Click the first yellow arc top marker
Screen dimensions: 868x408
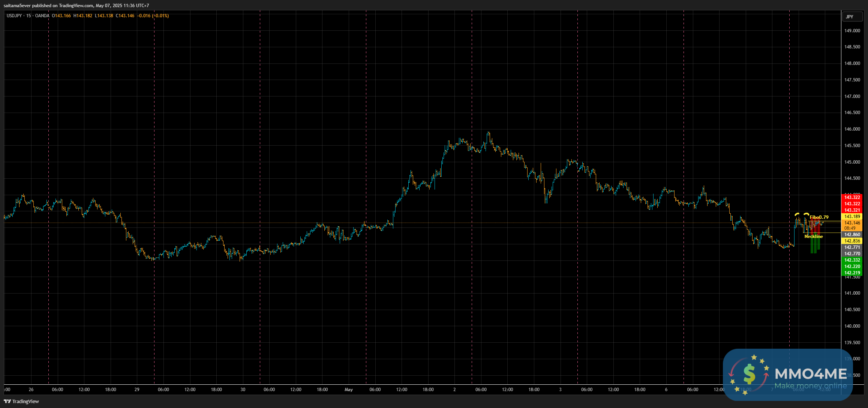(797, 214)
